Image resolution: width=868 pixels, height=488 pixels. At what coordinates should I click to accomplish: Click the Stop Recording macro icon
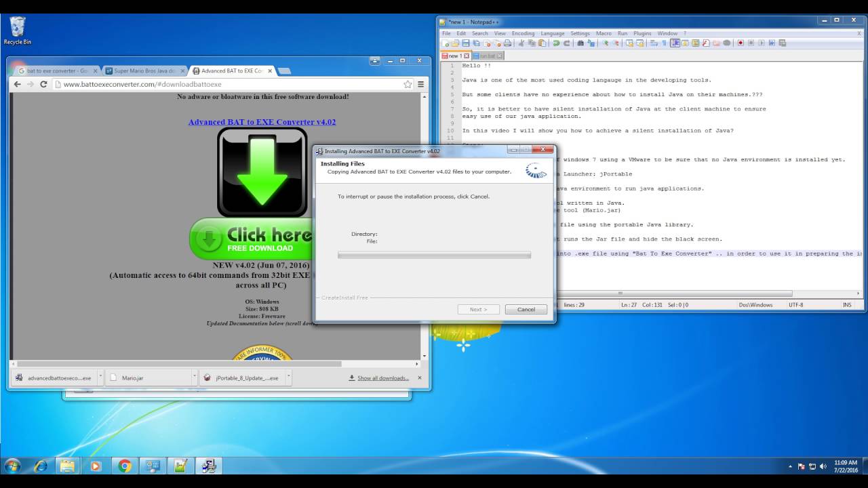[x=751, y=43]
